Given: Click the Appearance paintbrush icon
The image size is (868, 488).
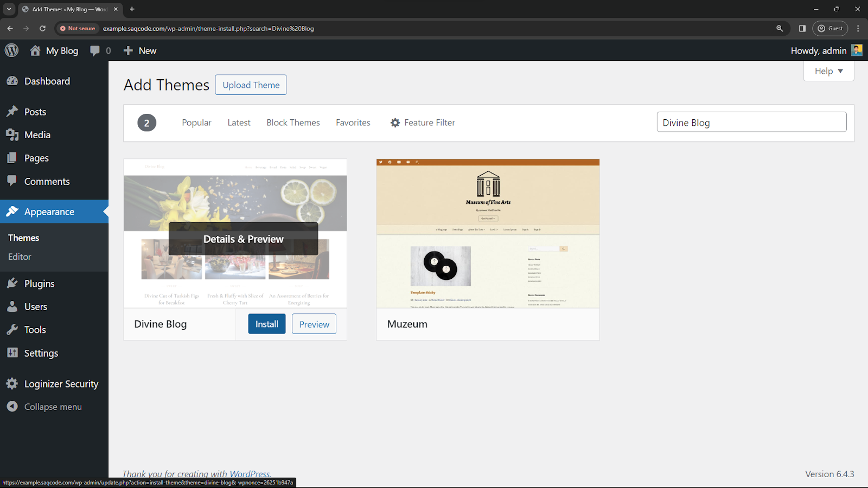Looking at the screenshot, I should point(12,211).
